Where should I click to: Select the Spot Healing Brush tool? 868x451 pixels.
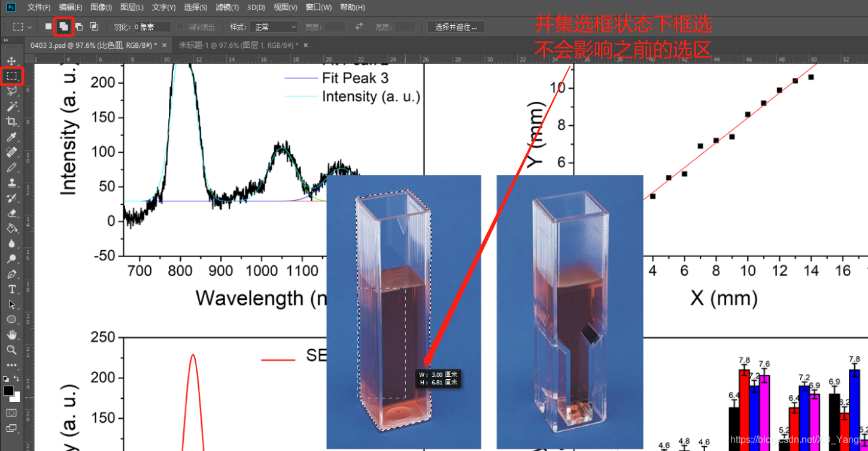tap(11, 152)
